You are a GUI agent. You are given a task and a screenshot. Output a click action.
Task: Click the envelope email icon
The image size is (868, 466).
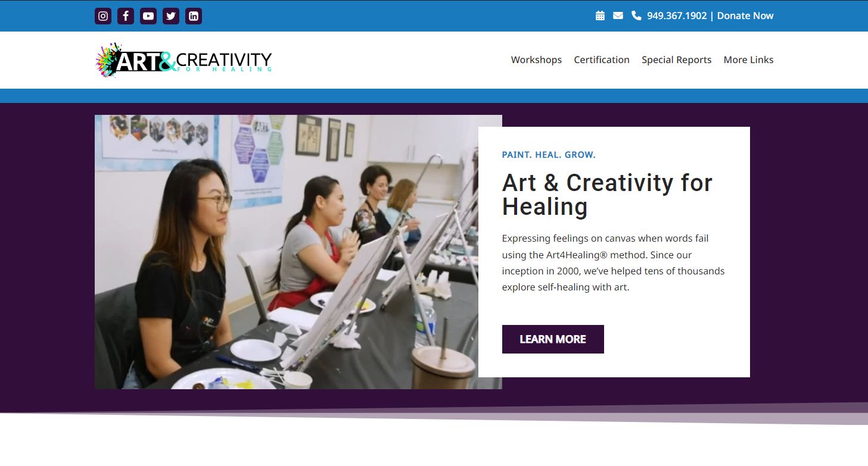pos(618,15)
